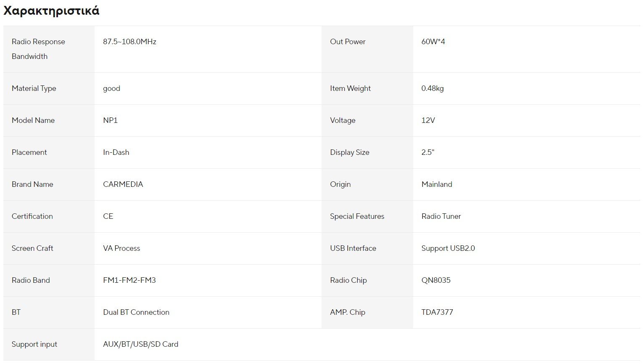This screenshot has width=644, height=364.
Task: Click the NP1 model name value
Action: (x=110, y=120)
